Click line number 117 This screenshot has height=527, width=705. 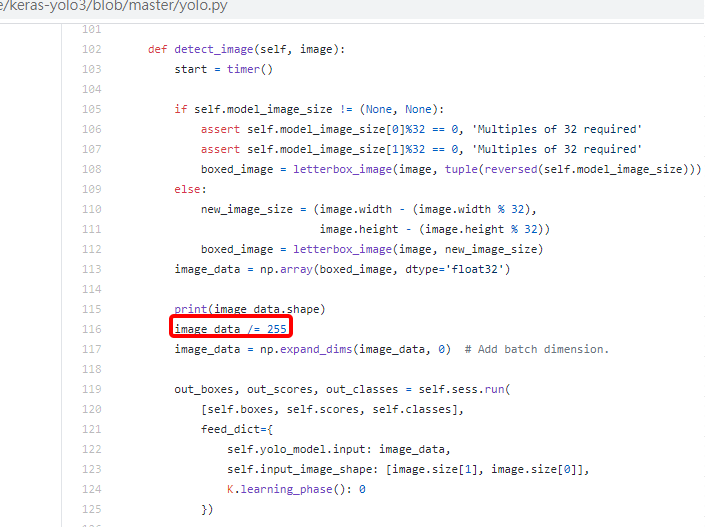92,349
